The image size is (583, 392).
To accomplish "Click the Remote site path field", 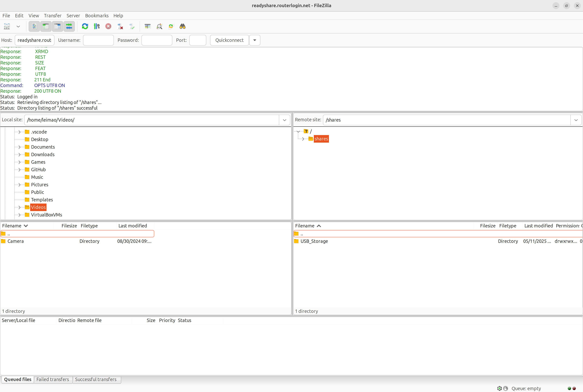I will 447,120.
